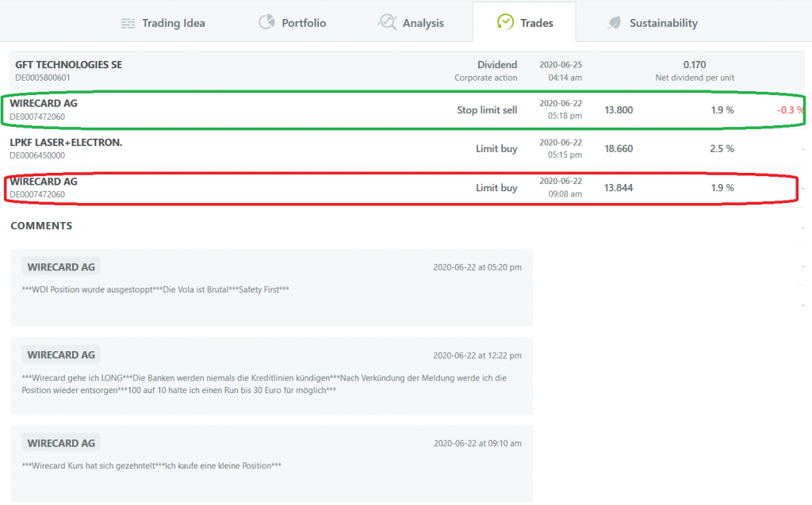Select the Sustainability tab
The image size is (812, 505).
point(663,23)
